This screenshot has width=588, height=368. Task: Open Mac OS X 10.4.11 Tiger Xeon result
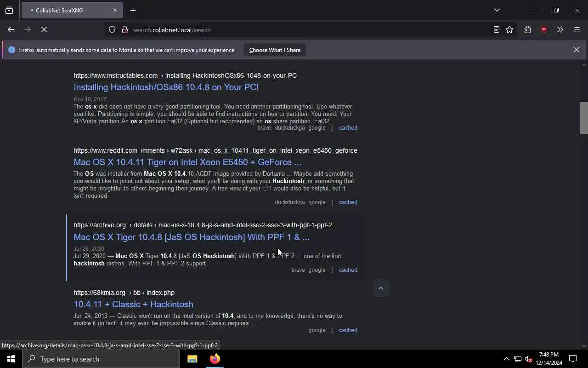[x=187, y=162]
